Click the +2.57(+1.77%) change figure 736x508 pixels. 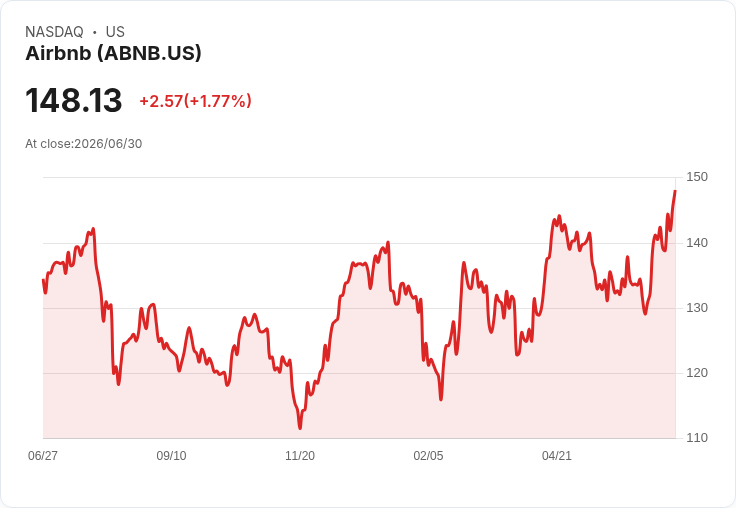[x=195, y=101]
